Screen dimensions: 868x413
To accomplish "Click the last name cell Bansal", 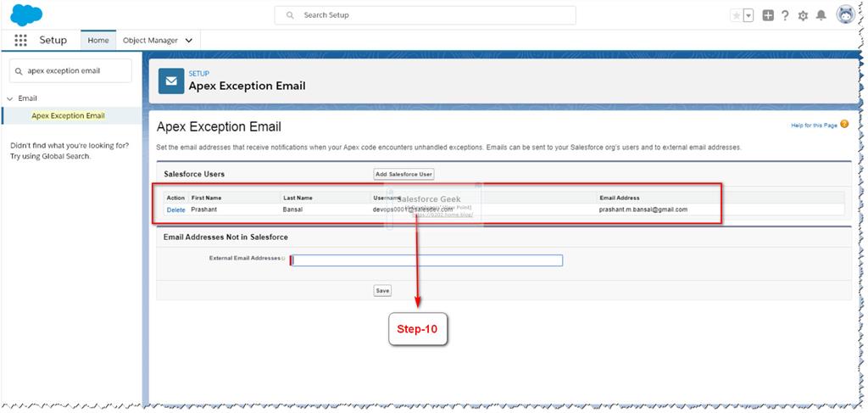I will point(292,209).
